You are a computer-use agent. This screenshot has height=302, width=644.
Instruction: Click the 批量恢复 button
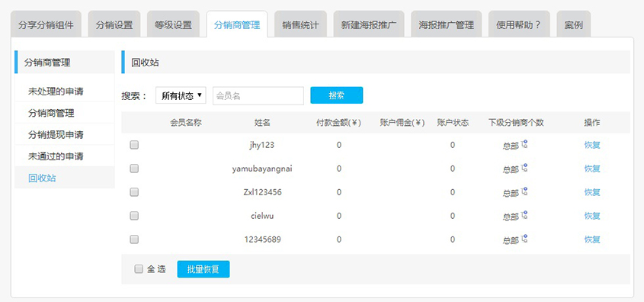pyautogui.click(x=203, y=269)
